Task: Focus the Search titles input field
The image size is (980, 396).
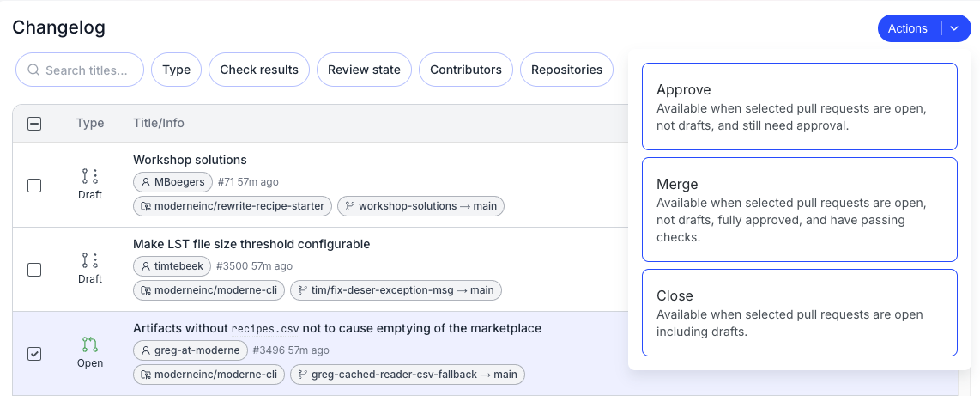Action: tap(80, 70)
